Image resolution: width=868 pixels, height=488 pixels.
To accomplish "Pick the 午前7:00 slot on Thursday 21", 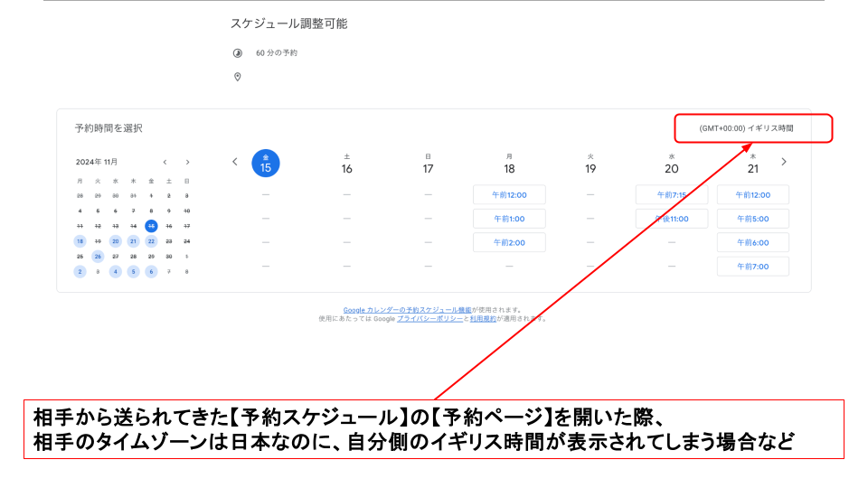I will 752,266.
